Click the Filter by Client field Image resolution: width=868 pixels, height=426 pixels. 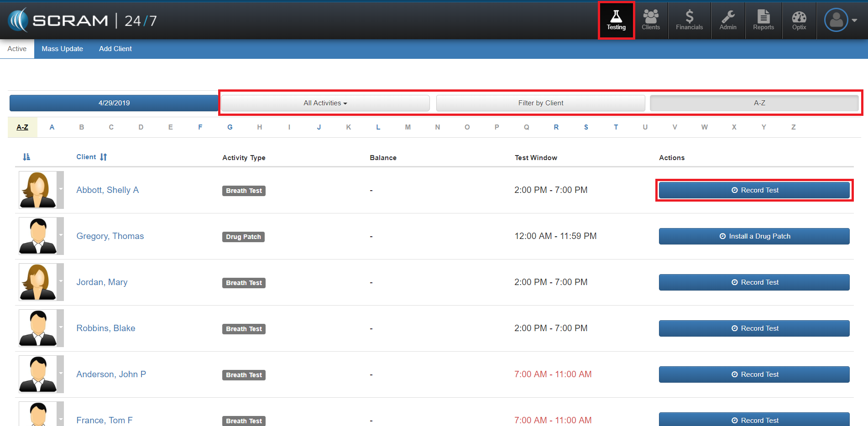pos(540,103)
